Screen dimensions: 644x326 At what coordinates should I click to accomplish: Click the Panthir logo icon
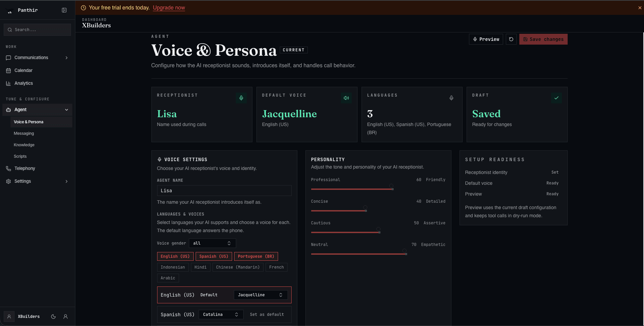(x=10, y=10)
